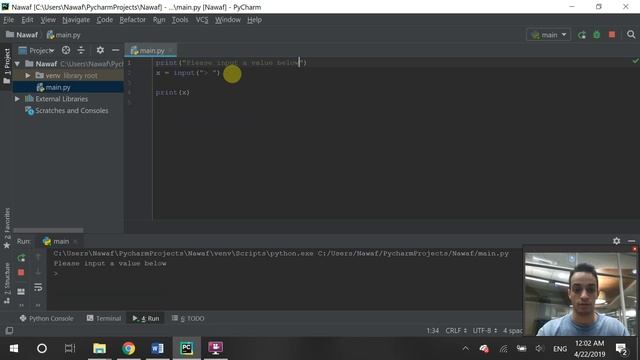Open the Help menu
The height and width of the screenshot is (360, 640).
coord(254,20)
